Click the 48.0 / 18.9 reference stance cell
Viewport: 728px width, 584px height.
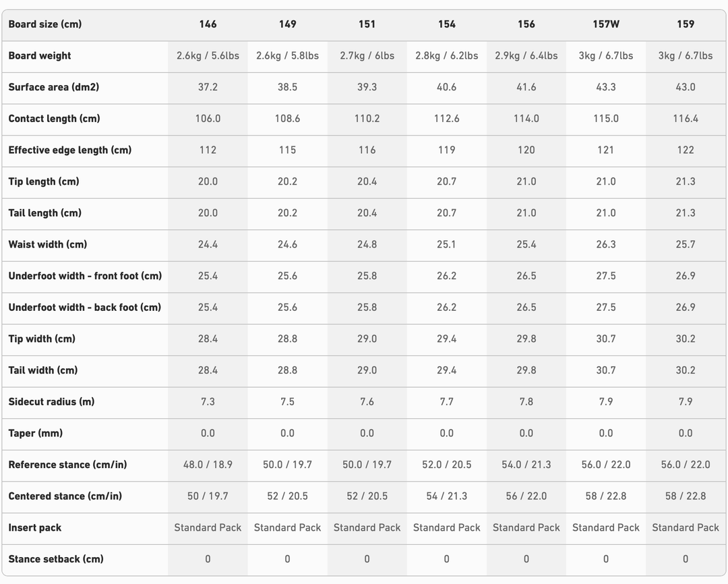click(x=208, y=465)
